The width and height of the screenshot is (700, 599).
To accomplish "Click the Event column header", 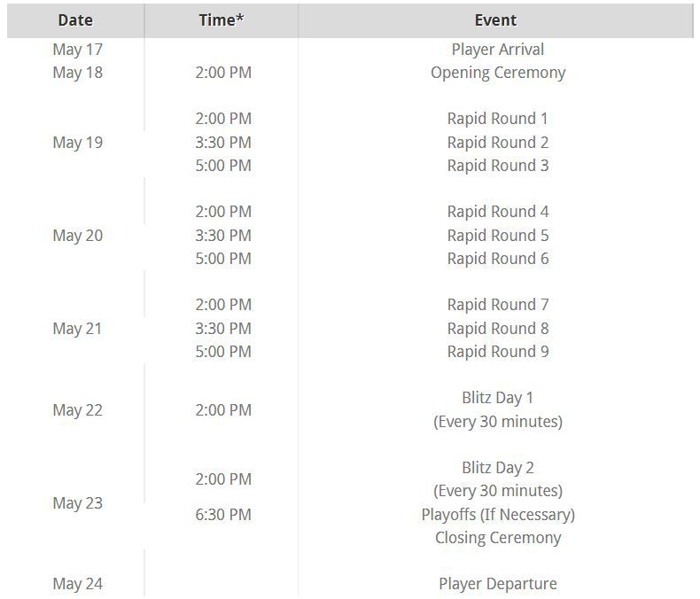I will 496,20.
